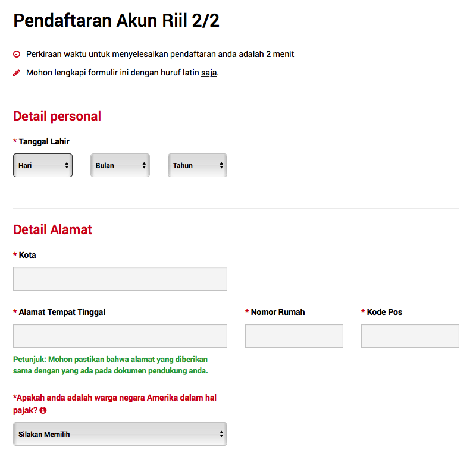
Task: Click the "Kota" field label
Action: (27, 255)
